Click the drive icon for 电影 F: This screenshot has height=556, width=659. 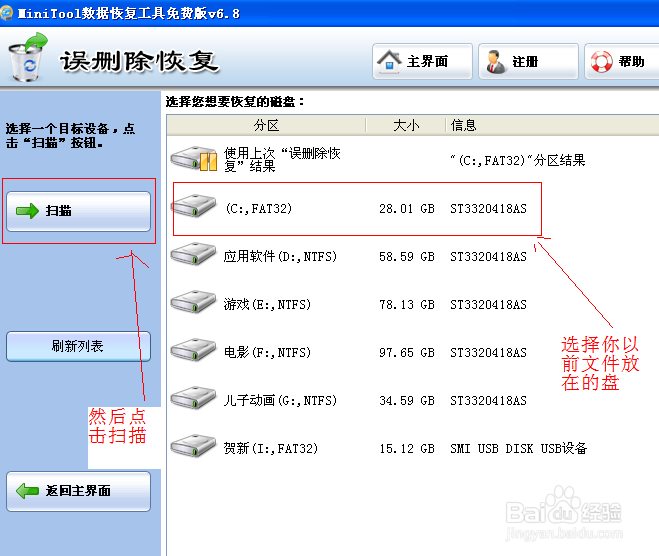(x=193, y=350)
